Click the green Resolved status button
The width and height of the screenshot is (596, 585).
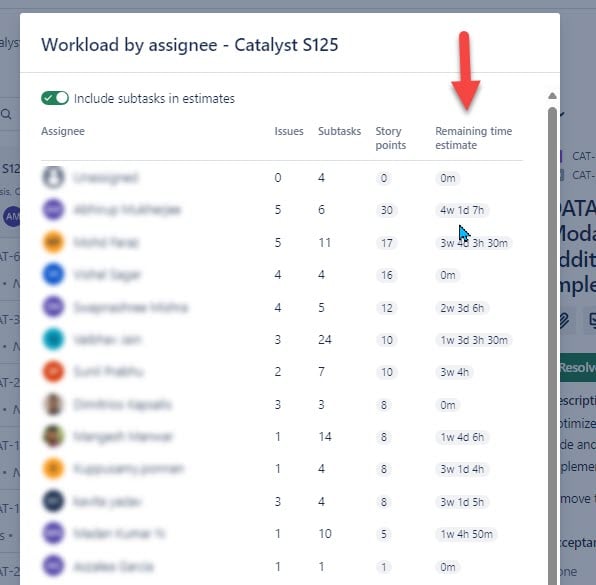coord(578,368)
